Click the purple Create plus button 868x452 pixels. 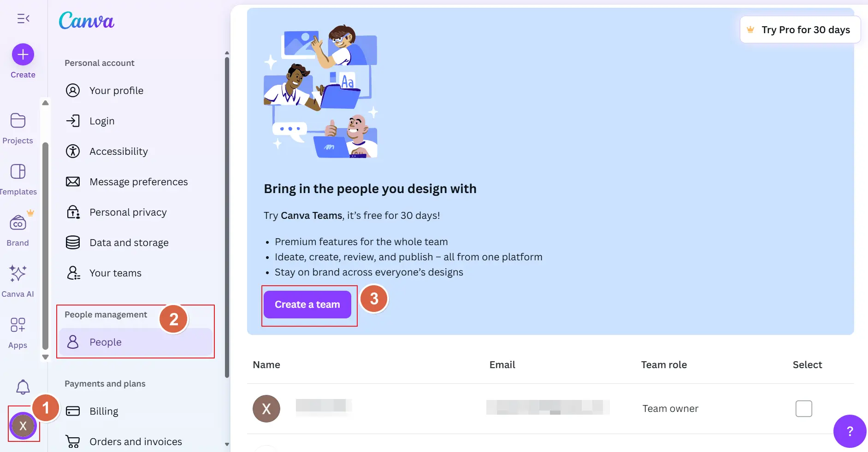(23, 55)
